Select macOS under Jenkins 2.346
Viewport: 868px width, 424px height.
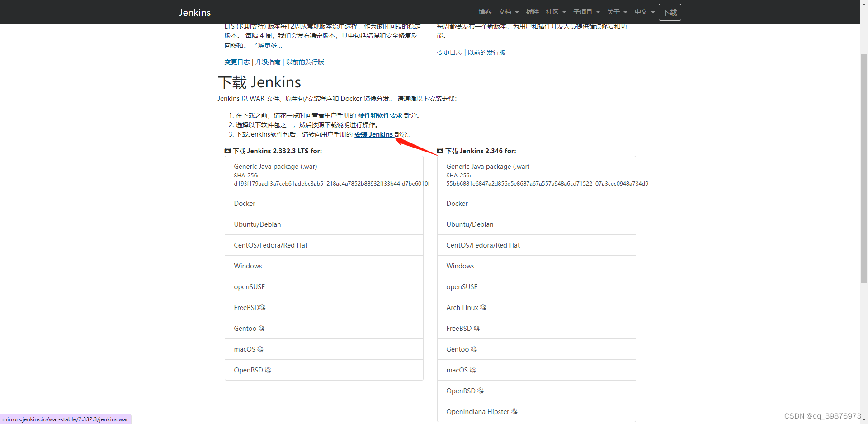tap(537, 370)
